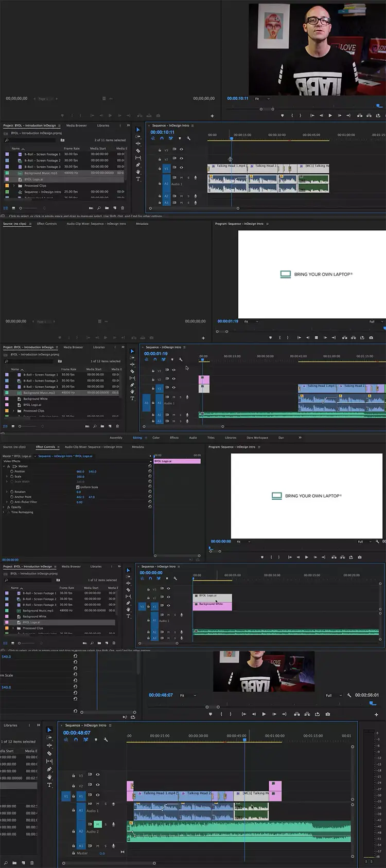Switch to the Effects workspace
Viewport: 386px width, 868px height.
coord(174,438)
